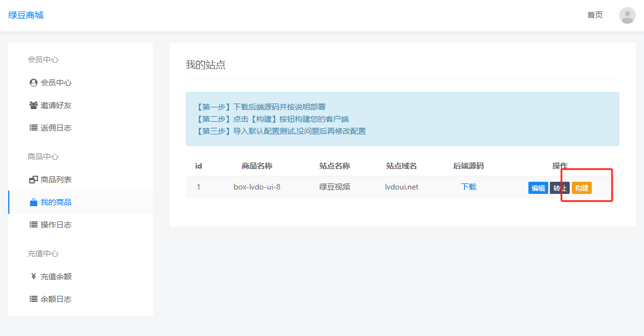The image size is (644, 336).
Task: Click the user avatar in the header
Action: click(627, 15)
